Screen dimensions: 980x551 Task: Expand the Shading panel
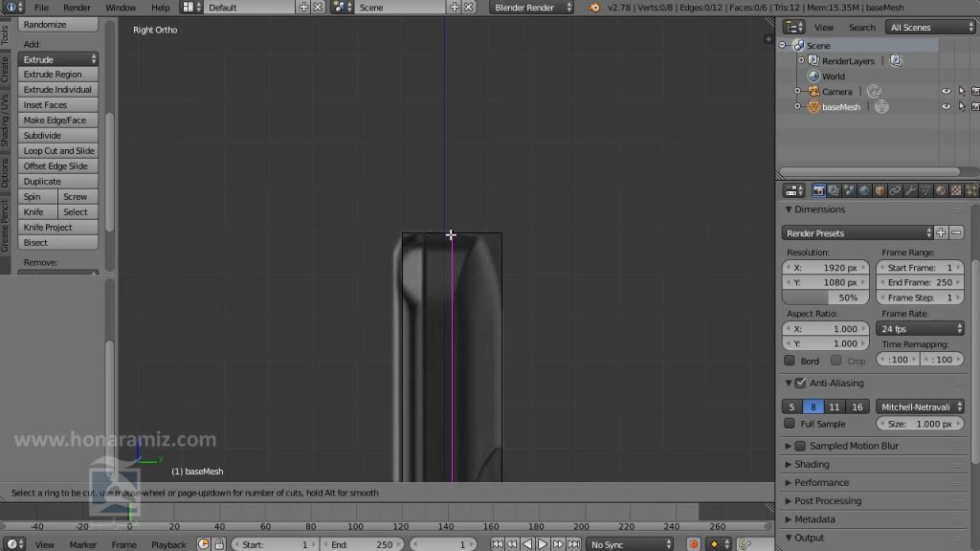[789, 464]
